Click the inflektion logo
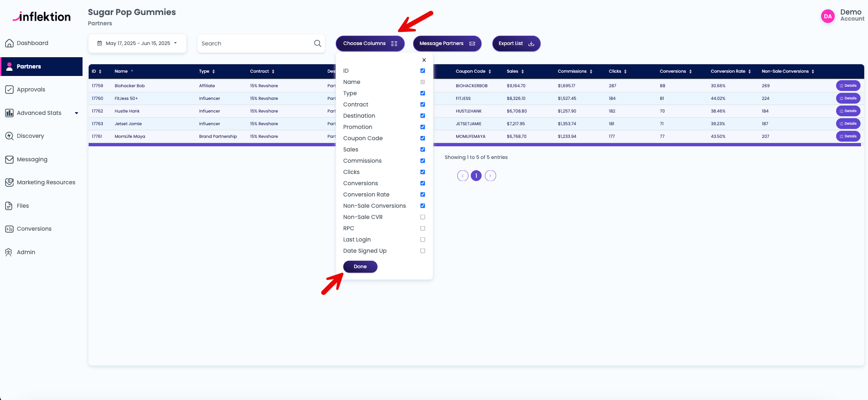 (x=42, y=16)
